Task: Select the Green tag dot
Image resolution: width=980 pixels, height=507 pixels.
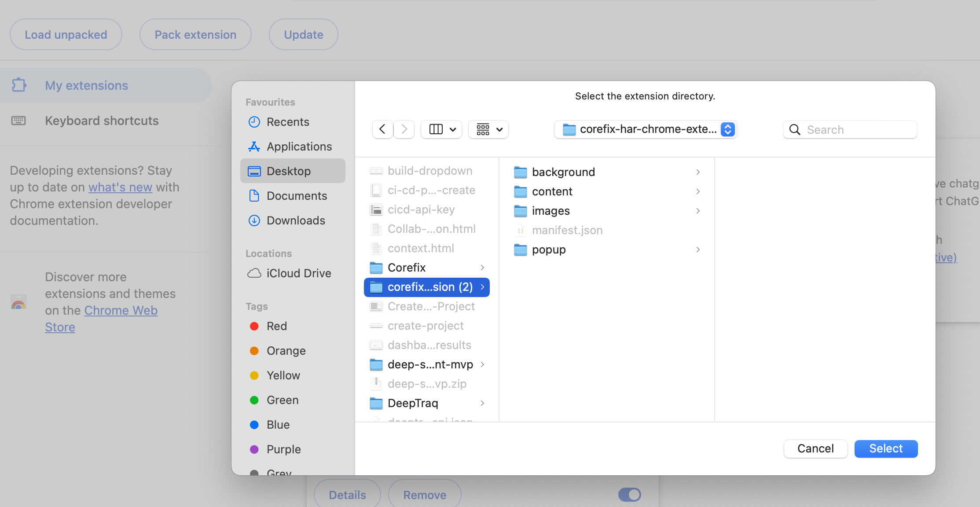Action: tap(254, 400)
